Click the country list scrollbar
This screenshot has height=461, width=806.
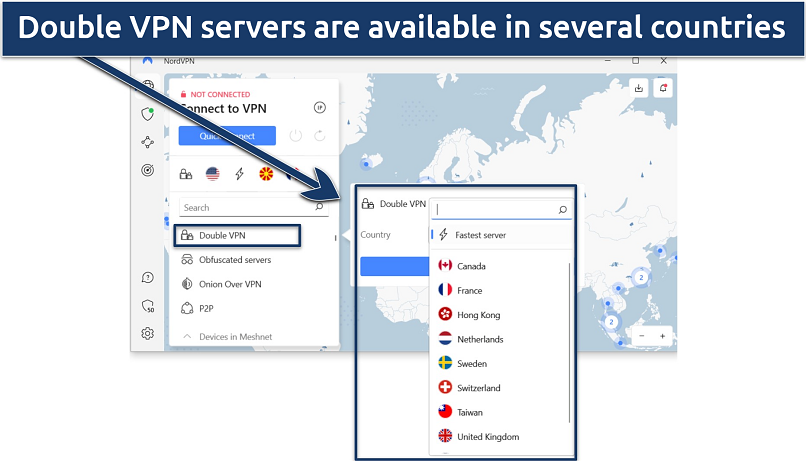pyautogui.click(x=570, y=343)
